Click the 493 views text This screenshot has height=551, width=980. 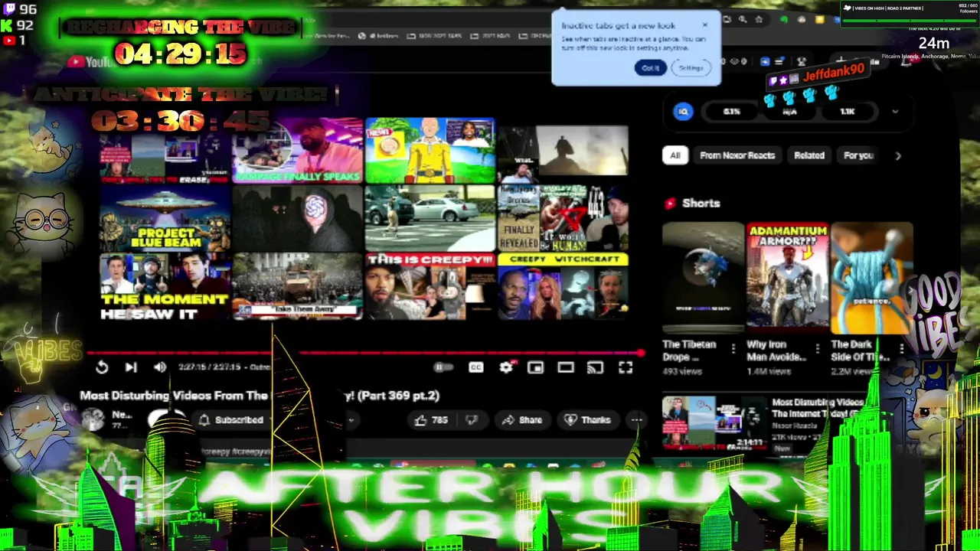tap(682, 371)
